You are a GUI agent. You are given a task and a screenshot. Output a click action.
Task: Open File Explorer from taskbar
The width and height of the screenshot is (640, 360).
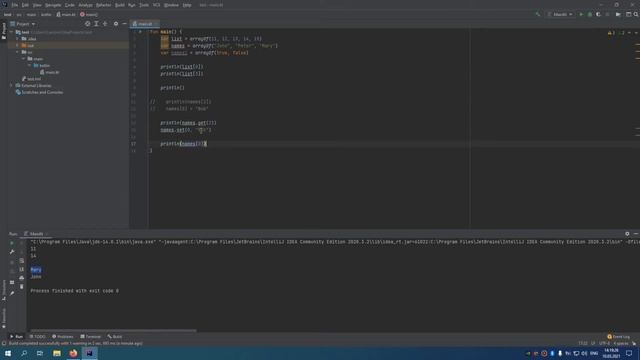[57, 353]
